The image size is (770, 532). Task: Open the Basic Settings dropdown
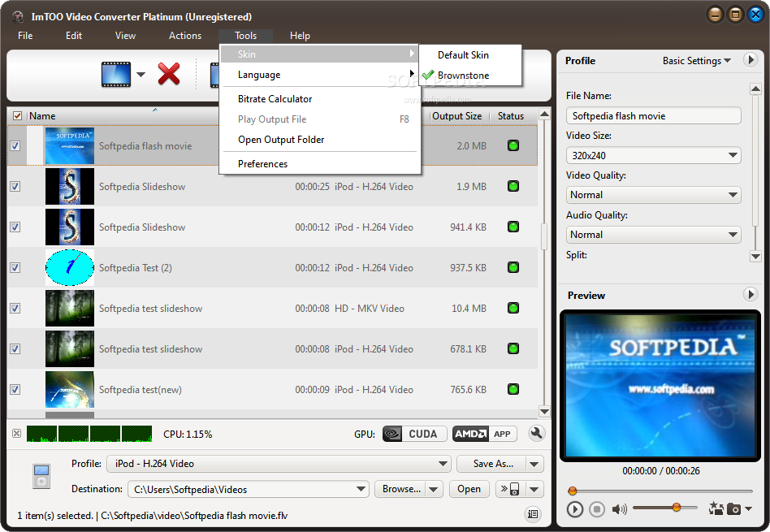[x=696, y=60]
